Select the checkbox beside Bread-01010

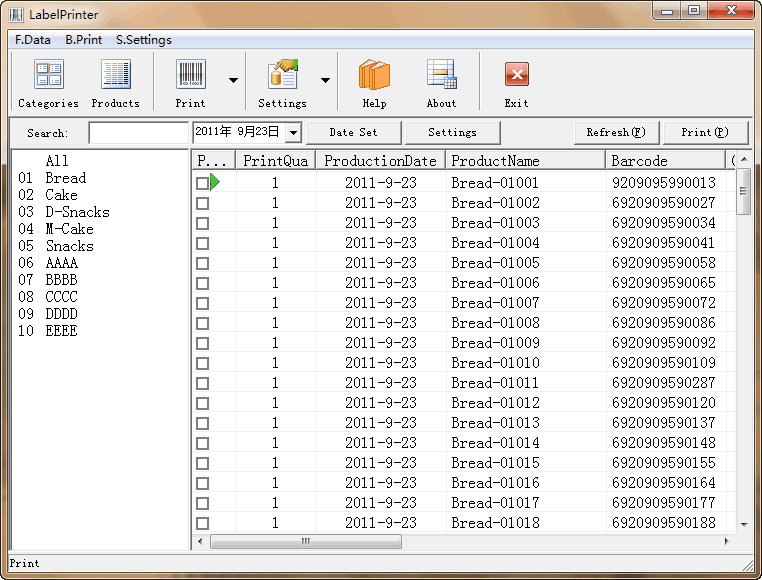[203, 363]
